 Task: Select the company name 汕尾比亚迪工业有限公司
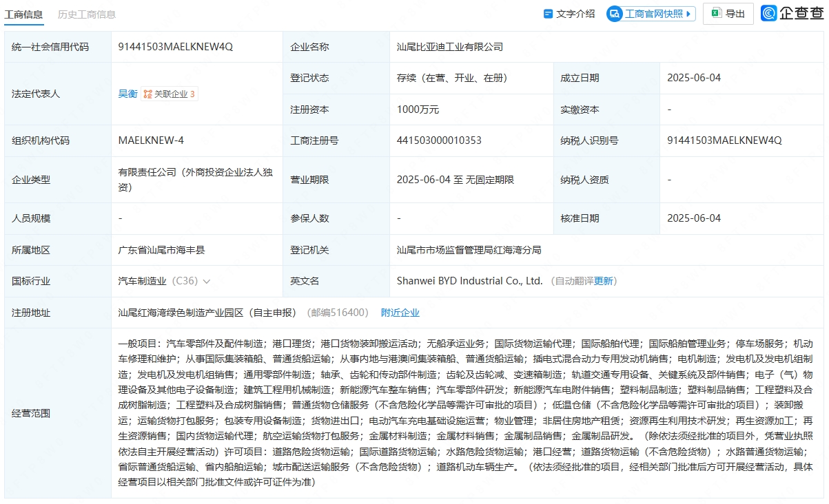click(x=450, y=47)
